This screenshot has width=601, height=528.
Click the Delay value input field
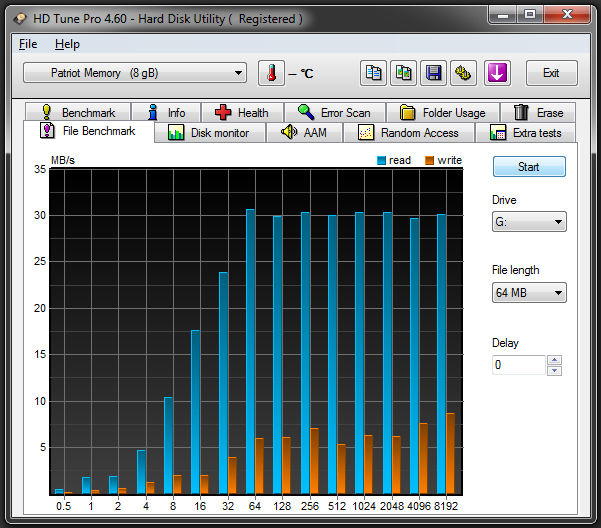(x=518, y=365)
